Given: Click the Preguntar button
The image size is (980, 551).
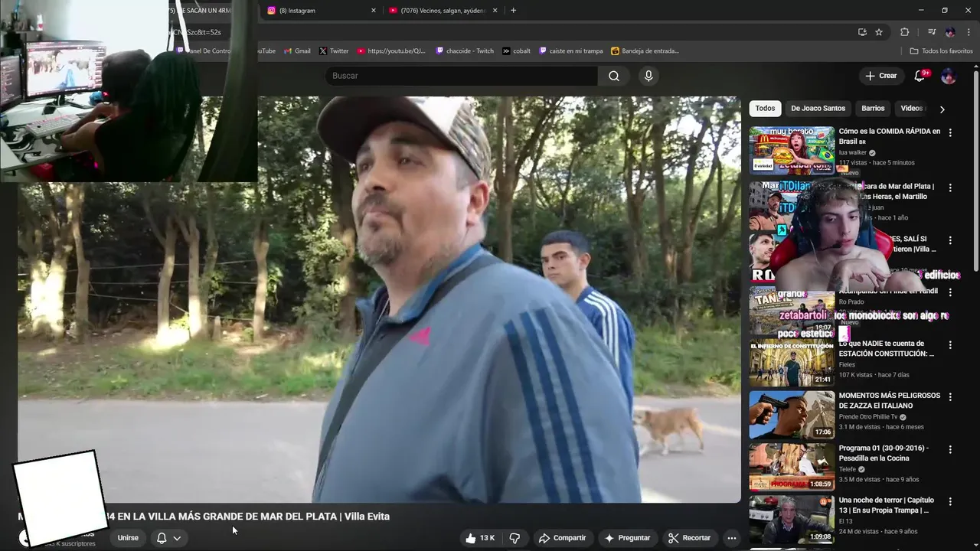Looking at the screenshot, I should pyautogui.click(x=627, y=538).
